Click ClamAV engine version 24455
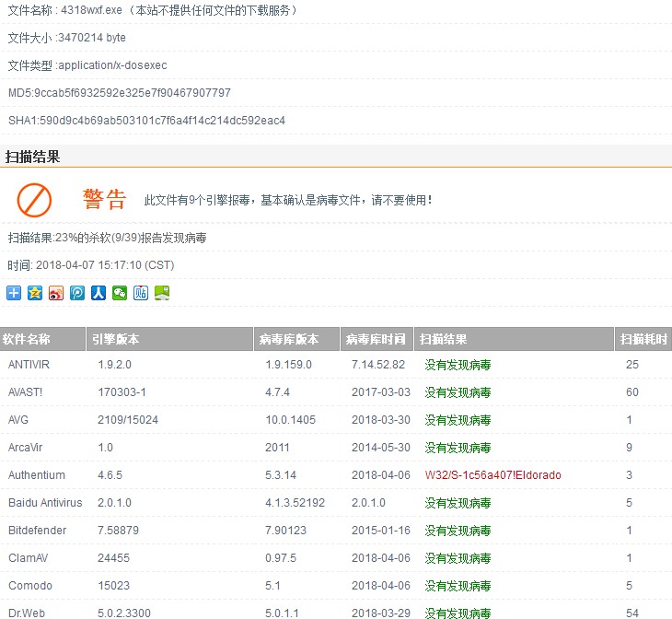The width and height of the screenshot is (672, 619). [x=113, y=557]
